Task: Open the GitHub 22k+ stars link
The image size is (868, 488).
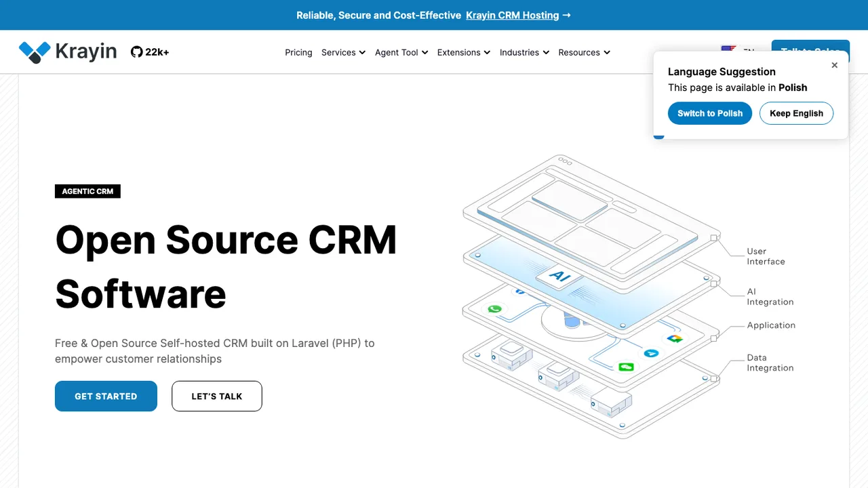Action: pos(150,52)
